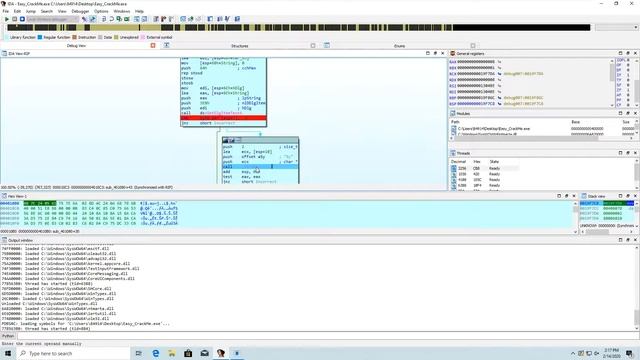Click the Unexplored legend color swatch
Screen dimensions: 640x360
(116, 37)
